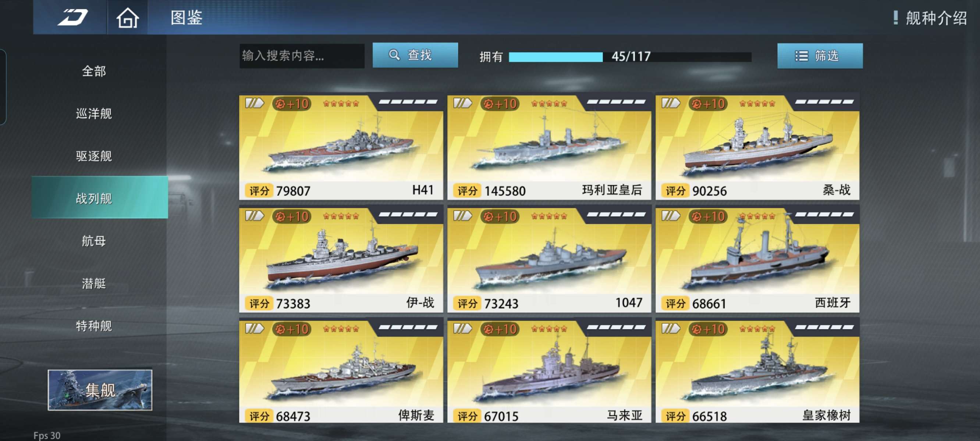Open the 筛选 filter options
Viewport: 980px width, 441px height.
(820, 56)
